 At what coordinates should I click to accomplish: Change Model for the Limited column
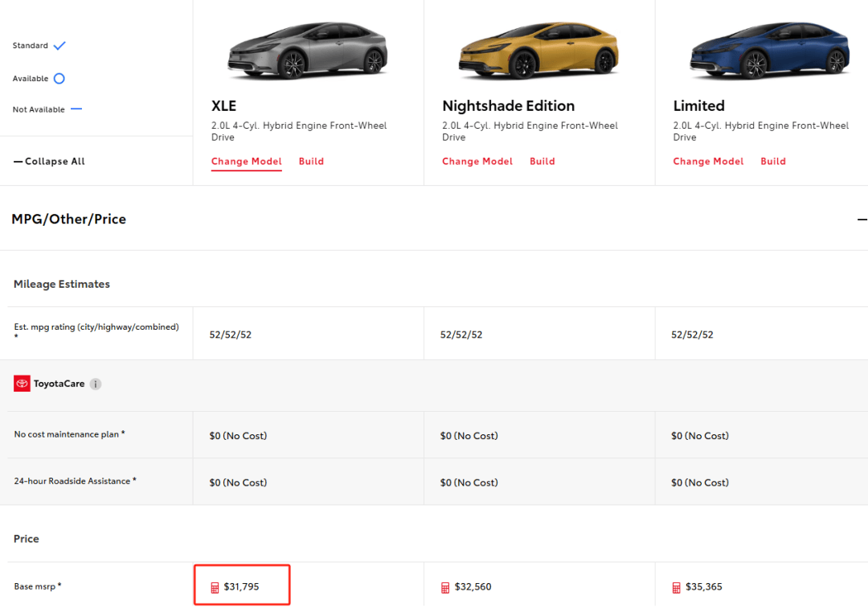click(x=708, y=162)
